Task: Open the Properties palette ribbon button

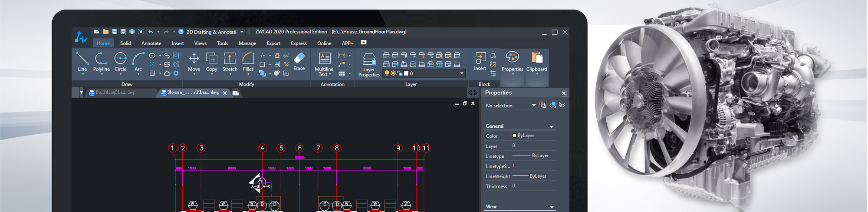Action: tap(512, 63)
